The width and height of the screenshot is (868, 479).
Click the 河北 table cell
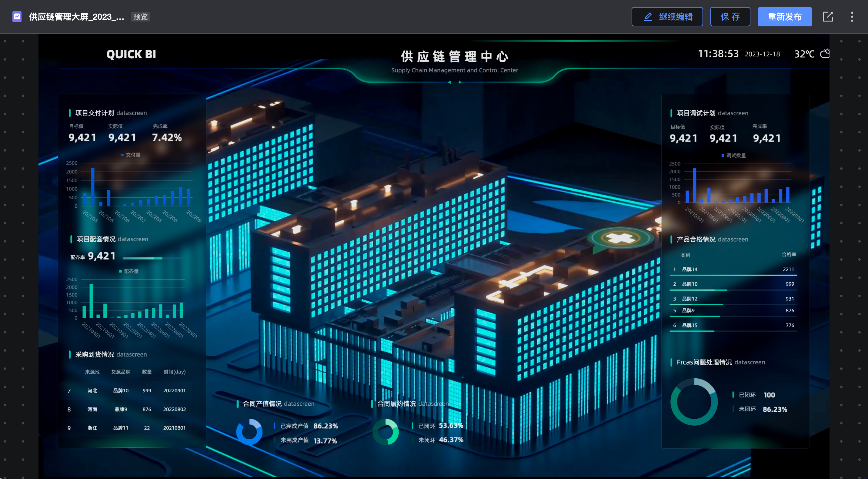coord(92,390)
